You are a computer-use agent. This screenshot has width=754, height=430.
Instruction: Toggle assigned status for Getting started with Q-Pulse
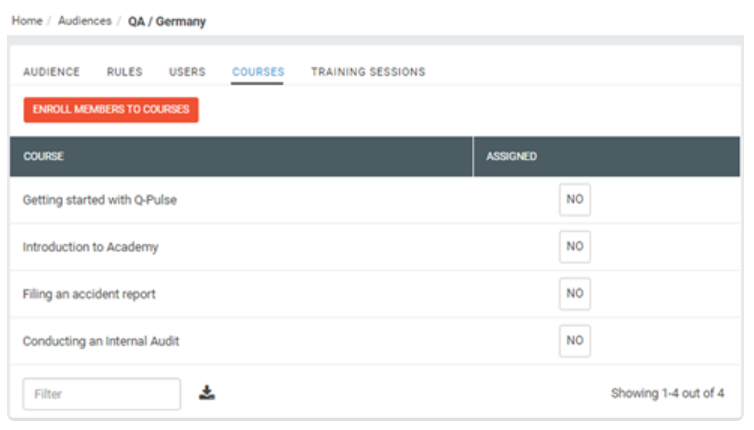(x=575, y=199)
